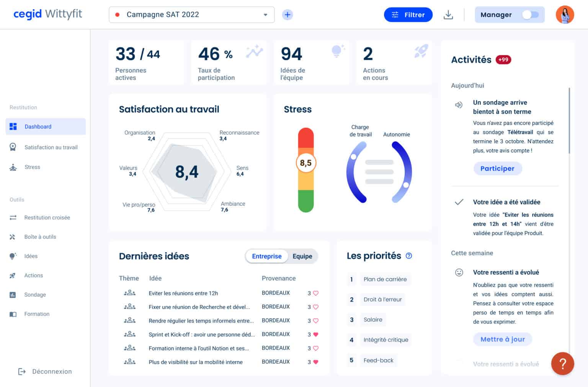This screenshot has height=387, width=588.
Task: Click the stress gauge showing 8,5
Action: 305,163
